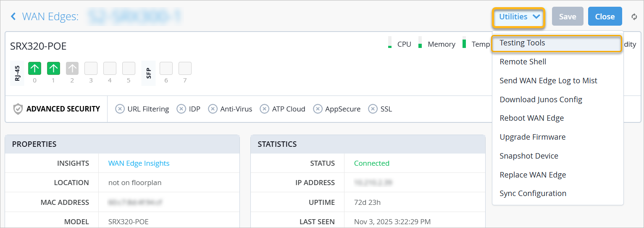The width and height of the screenshot is (644, 228).
Task: Select the gray port 2 icon
Action: [72, 68]
